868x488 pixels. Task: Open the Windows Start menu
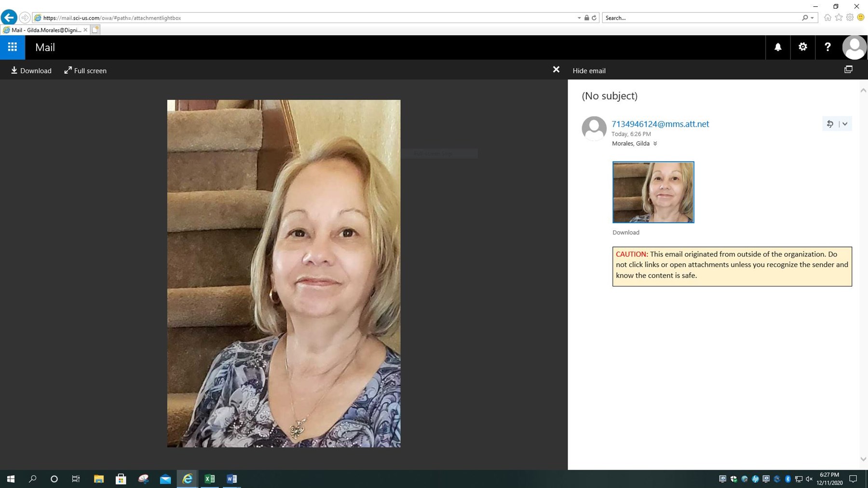pyautogui.click(x=10, y=479)
